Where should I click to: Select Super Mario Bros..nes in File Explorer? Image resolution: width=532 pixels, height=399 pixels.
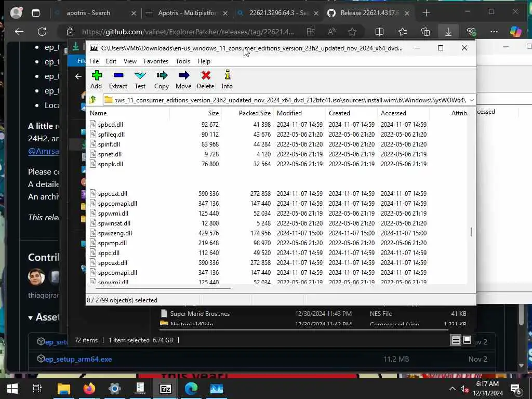(x=200, y=314)
